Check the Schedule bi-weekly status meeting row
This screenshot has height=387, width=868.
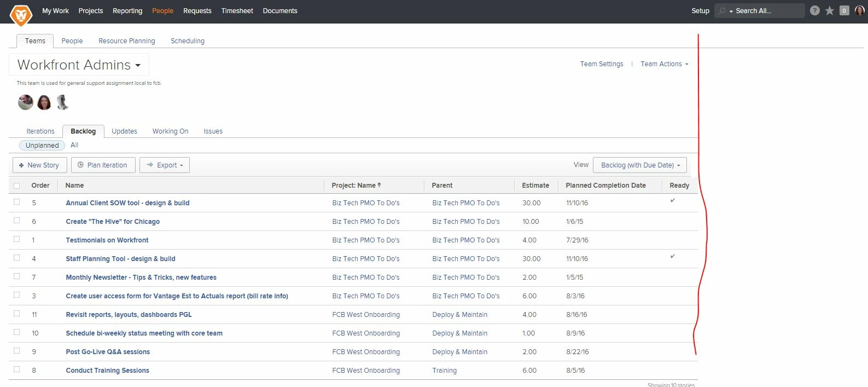(x=16, y=332)
